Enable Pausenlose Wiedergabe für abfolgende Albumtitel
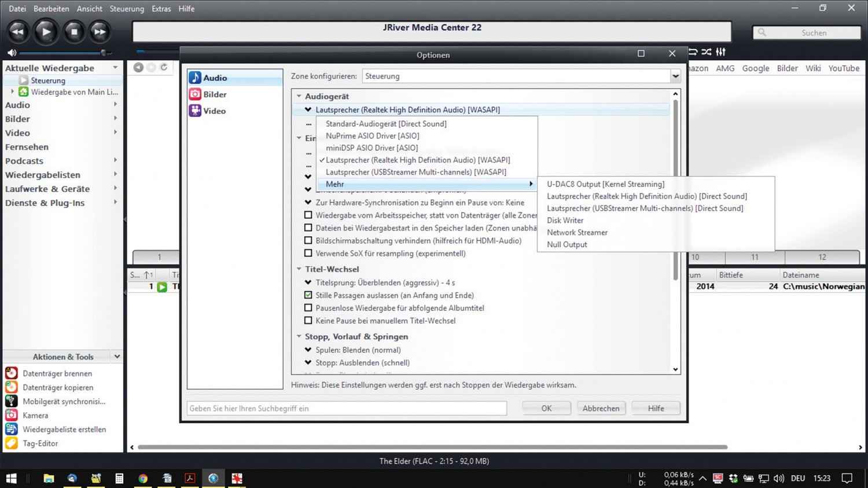This screenshot has height=488, width=868. pyautogui.click(x=308, y=308)
